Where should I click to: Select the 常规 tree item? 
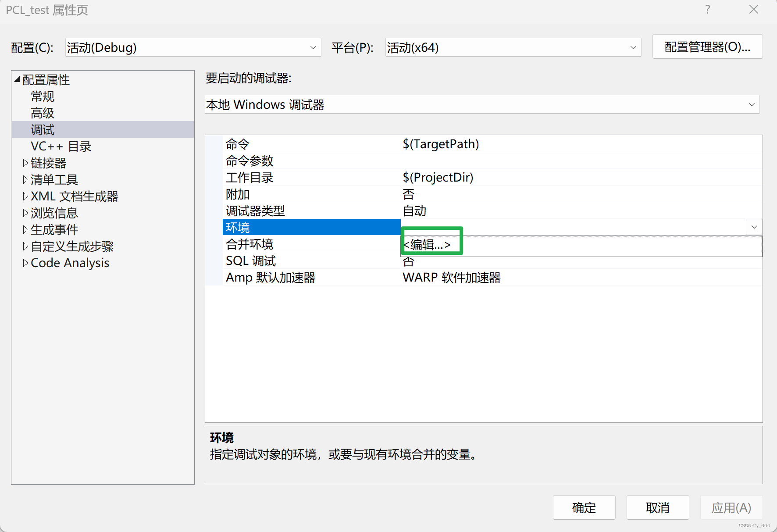coord(43,96)
